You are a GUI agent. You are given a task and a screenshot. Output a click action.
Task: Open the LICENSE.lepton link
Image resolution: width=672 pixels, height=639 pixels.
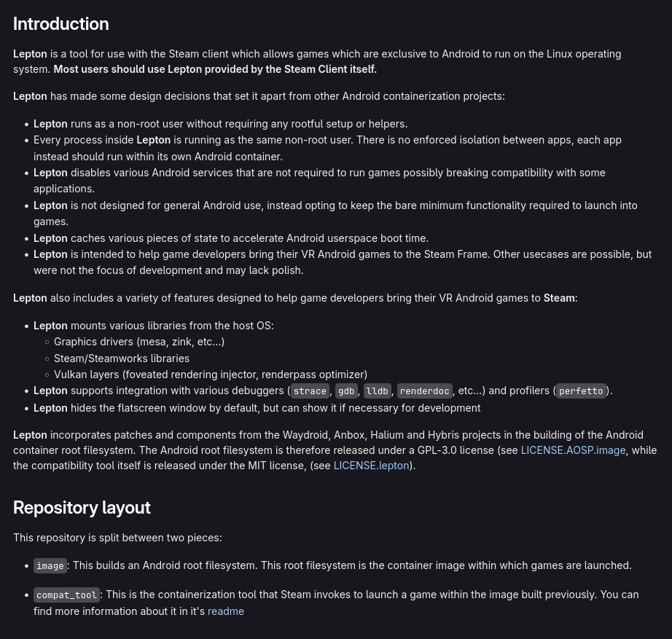(x=371, y=466)
